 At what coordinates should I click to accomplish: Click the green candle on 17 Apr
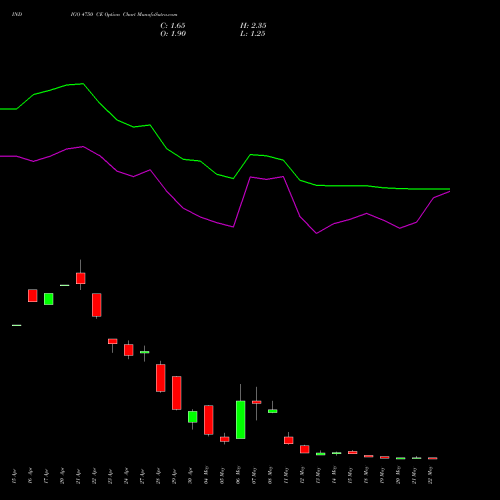49,299
